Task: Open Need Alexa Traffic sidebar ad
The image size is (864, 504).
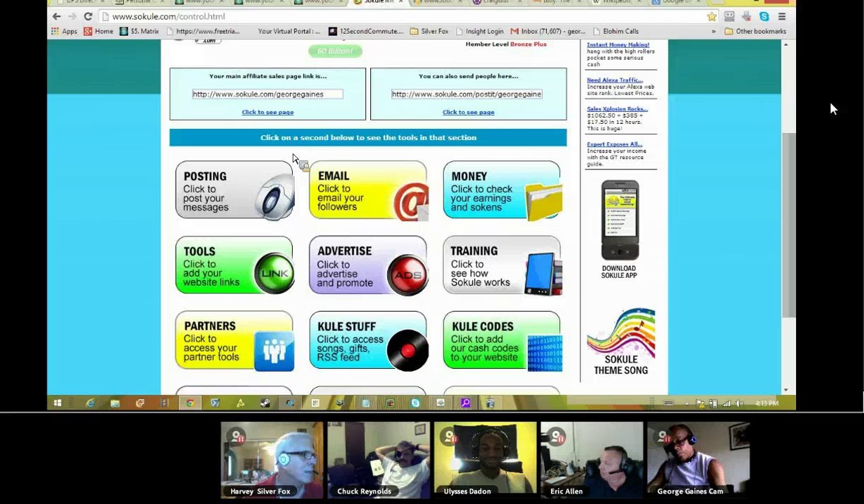Action: click(x=615, y=80)
